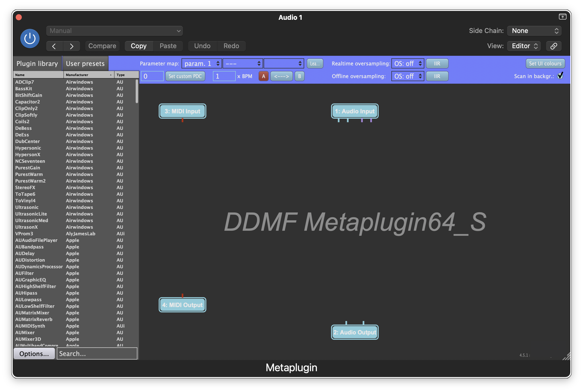Open the View Editor dropdown
583x392 pixels.
click(524, 46)
